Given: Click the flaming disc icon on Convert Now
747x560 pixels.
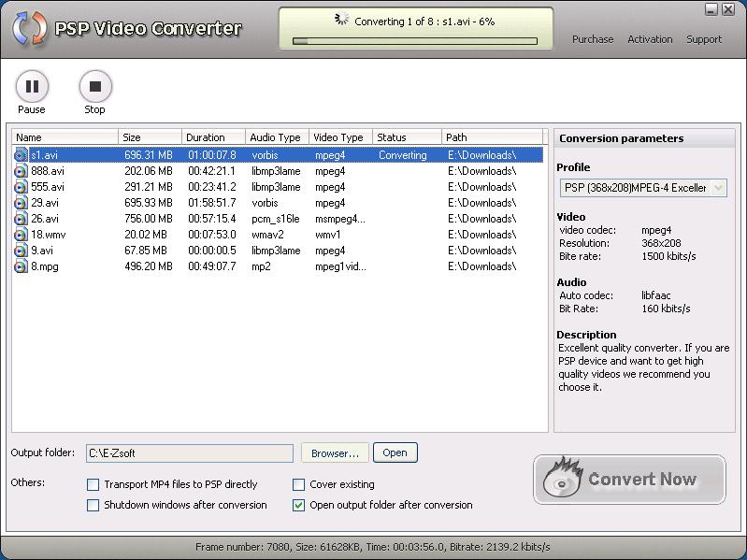Looking at the screenshot, I should point(563,478).
